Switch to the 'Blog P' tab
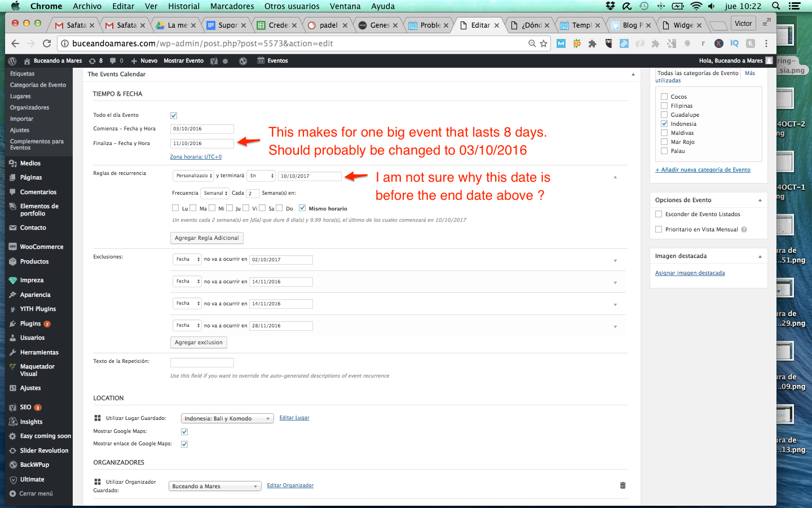 click(x=632, y=25)
